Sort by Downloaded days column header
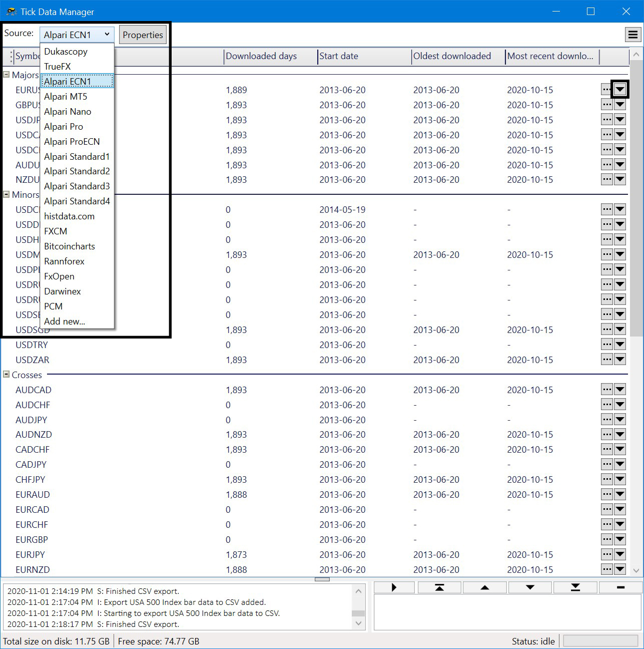Image resolution: width=644 pixels, height=649 pixels. (271, 56)
